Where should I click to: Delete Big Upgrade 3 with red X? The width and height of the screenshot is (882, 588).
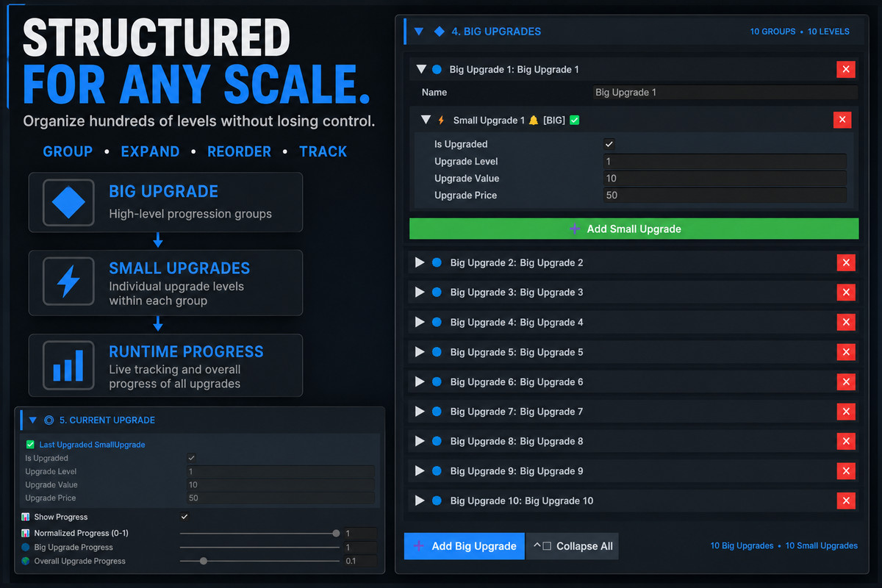pyautogui.click(x=846, y=293)
